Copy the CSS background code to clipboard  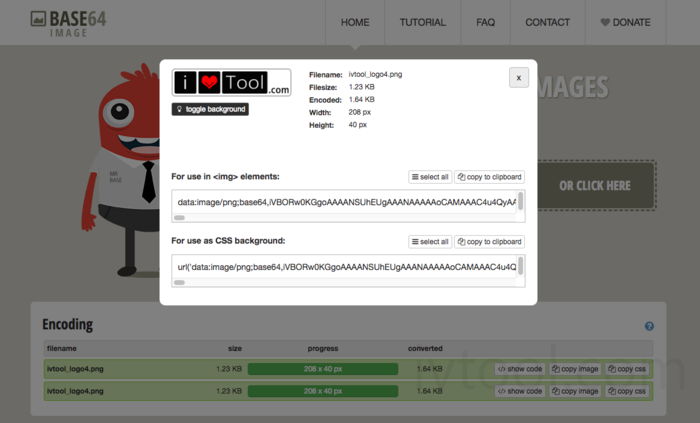point(490,242)
